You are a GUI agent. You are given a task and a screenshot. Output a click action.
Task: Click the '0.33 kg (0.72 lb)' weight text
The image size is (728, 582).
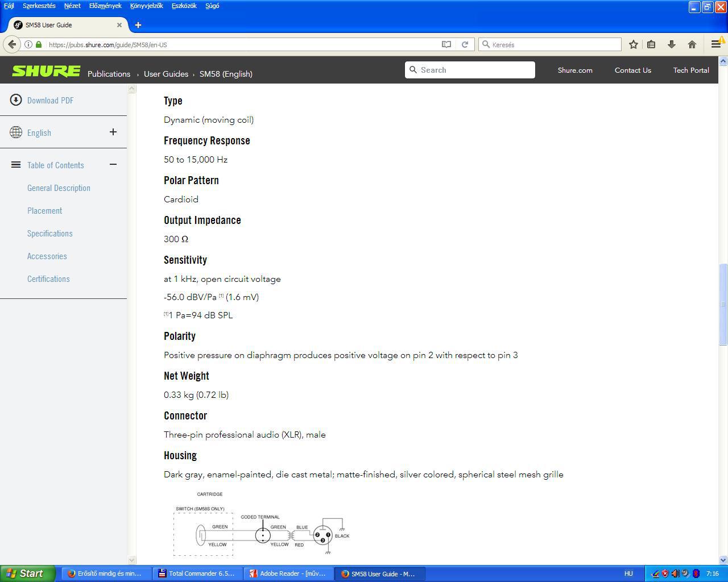196,395
